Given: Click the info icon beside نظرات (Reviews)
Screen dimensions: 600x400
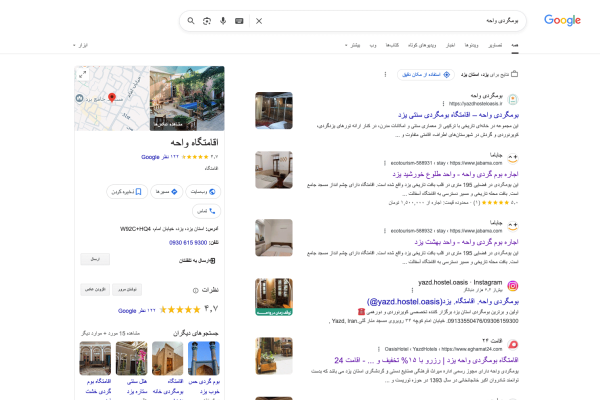Looking at the screenshot, I should 196,291.
